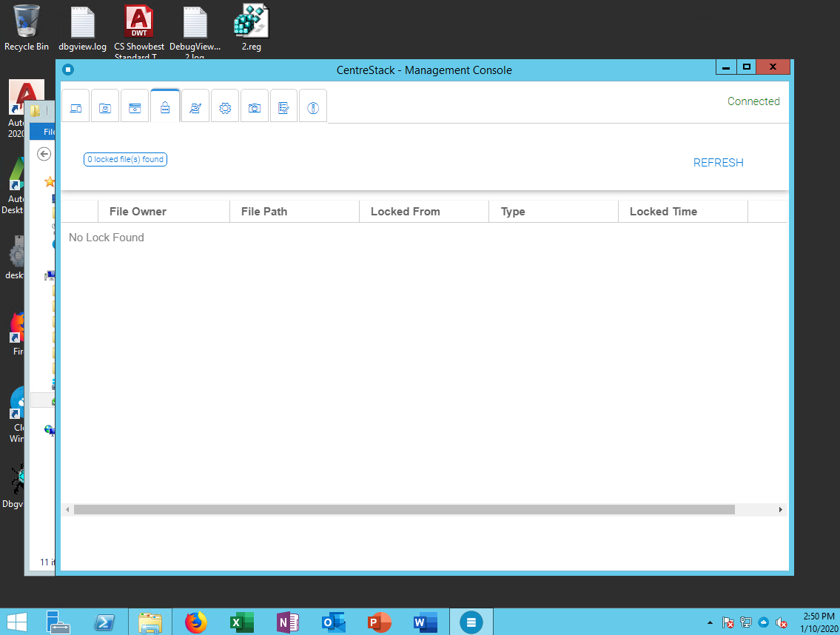Click the network tray icon
The image size is (840, 635).
pyautogui.click(x=746, y=622)
